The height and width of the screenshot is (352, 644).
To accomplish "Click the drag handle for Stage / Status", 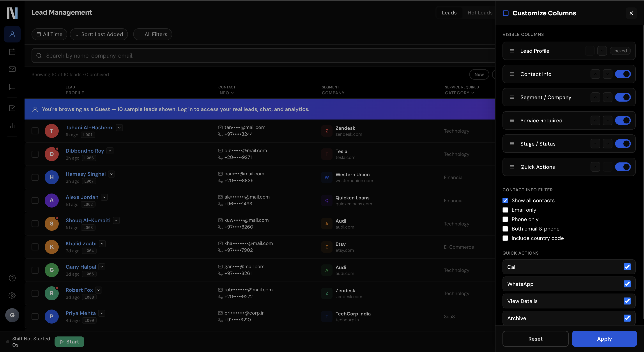I will pos(512,144).
